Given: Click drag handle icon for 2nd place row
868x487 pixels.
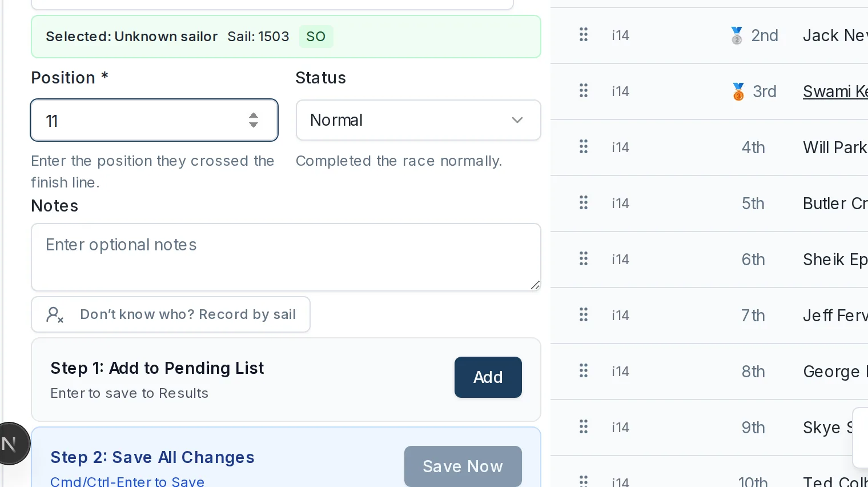Looking at the screenshot, I should click(584, 35).
